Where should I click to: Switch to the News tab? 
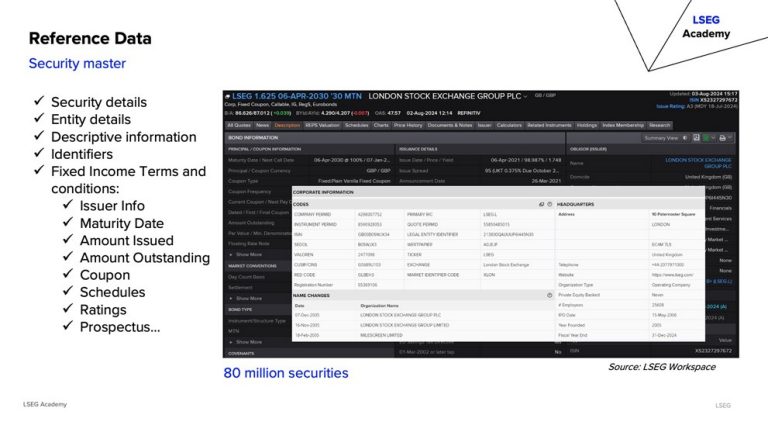pyautogui.click(x=263, y=125)
